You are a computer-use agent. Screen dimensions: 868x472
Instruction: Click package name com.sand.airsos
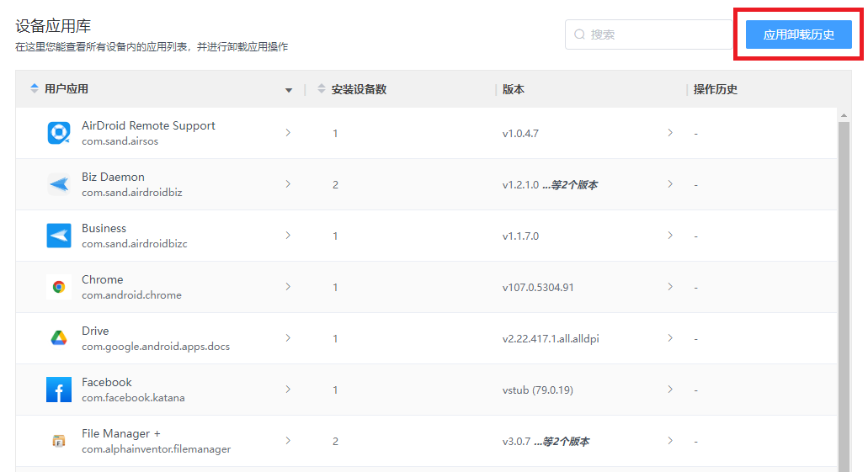point(120,141)
